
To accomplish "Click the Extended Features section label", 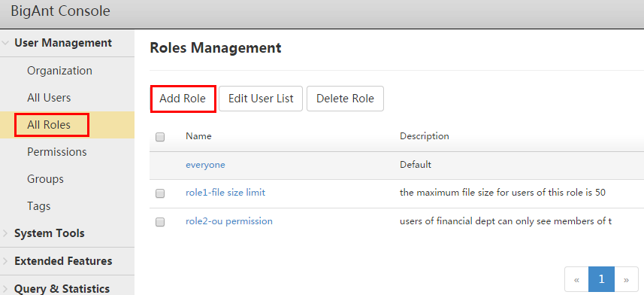I will coord(63,261).
